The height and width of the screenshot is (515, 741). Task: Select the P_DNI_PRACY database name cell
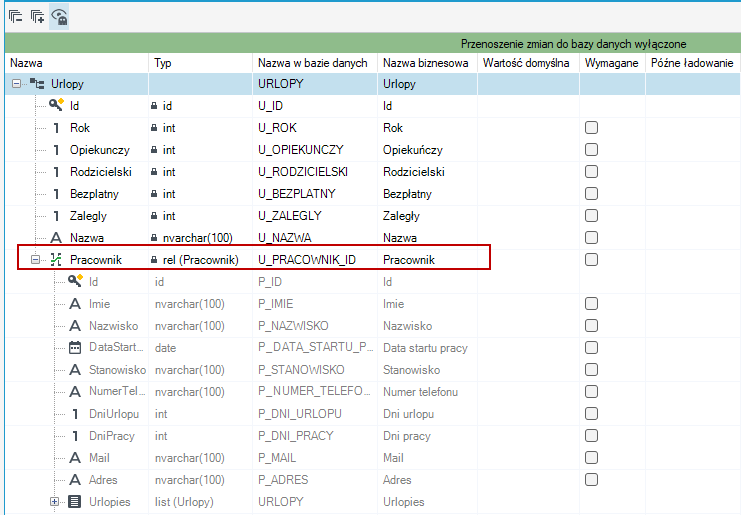(x=315, y=436)
